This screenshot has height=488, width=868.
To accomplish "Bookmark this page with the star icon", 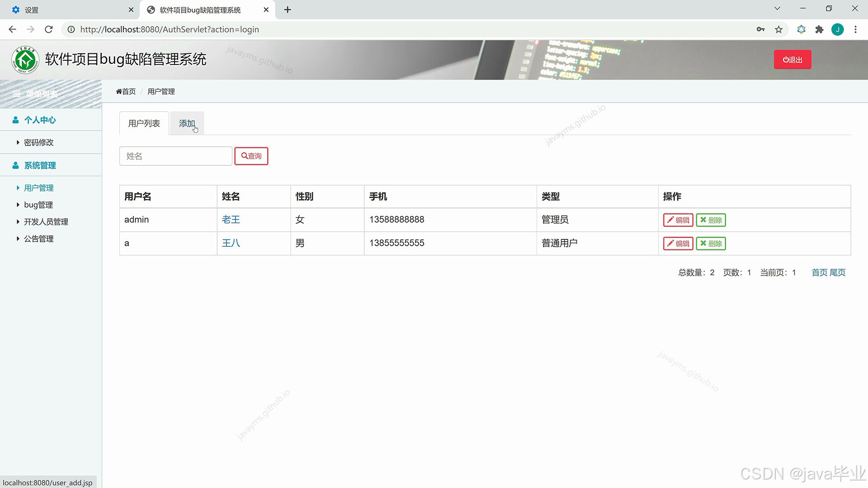I will click(778, 29).
